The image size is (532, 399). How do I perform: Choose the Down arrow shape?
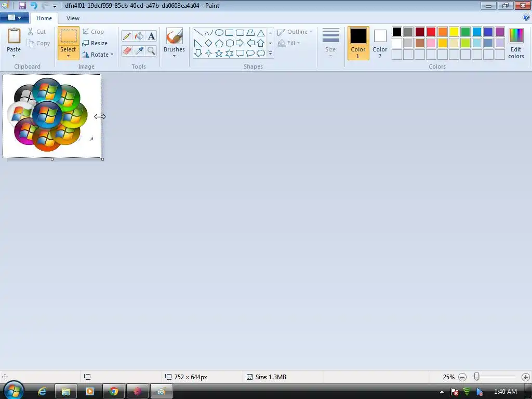(x=198, y=54)
